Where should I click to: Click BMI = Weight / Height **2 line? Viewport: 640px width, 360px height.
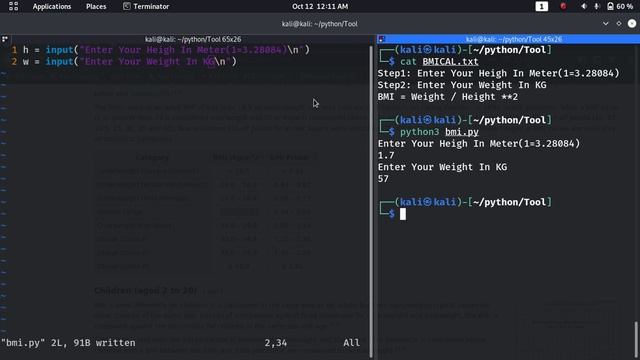(x=448, y=97)
